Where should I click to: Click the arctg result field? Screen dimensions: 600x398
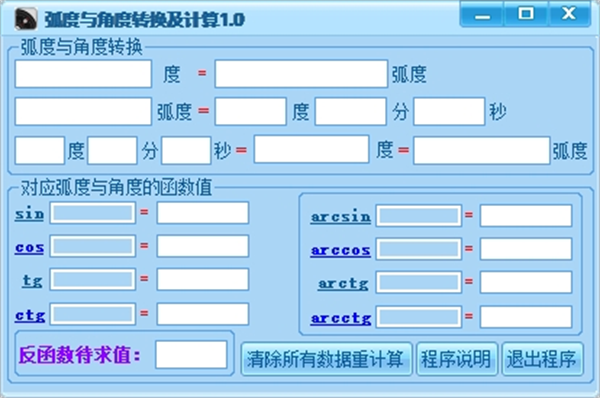(526, 282)
